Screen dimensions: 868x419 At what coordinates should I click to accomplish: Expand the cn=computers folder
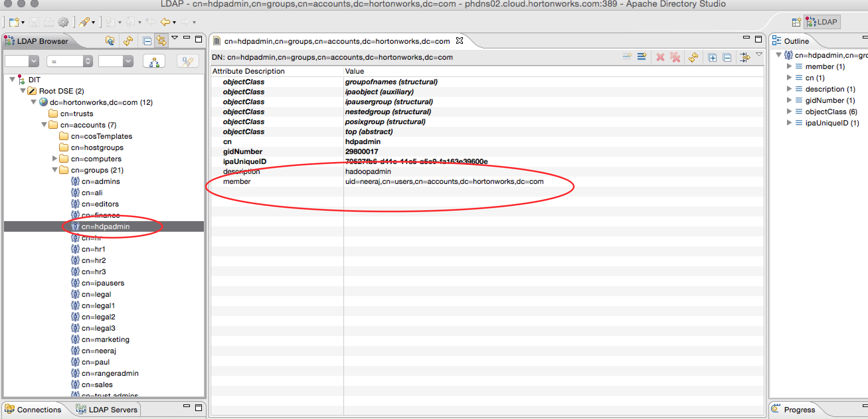[55, 159]
